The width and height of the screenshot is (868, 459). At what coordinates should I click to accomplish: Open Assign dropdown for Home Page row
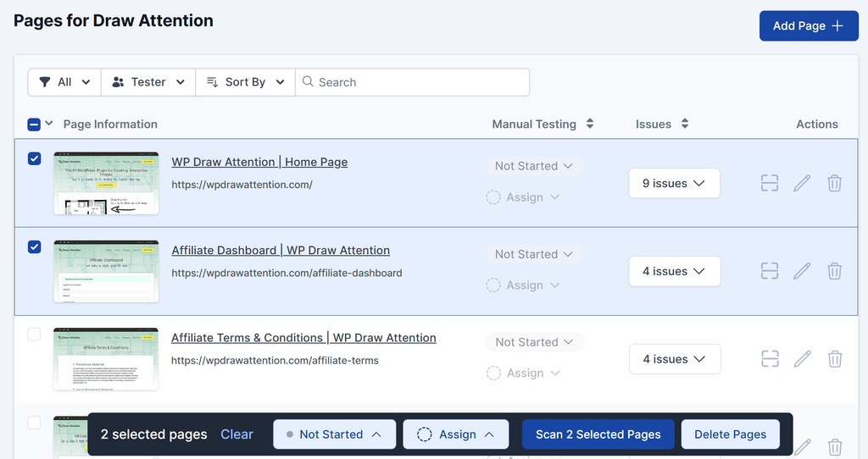(x=523, y=197)
